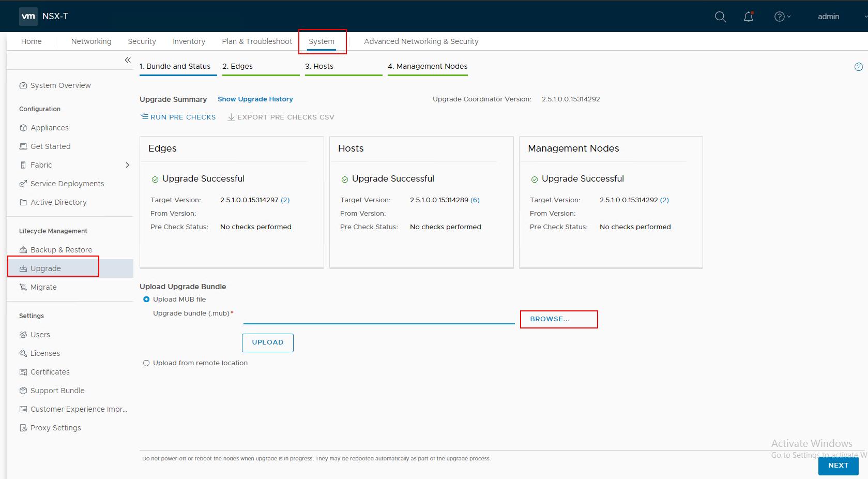This screenshot has width=868, height=479.
Task: Click the Users group icon
Action: 23,335
